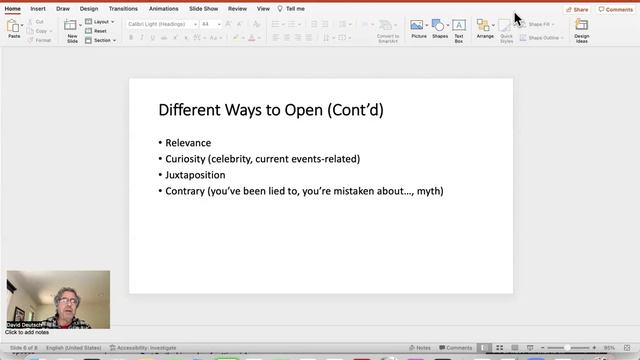Viewport: 640px width, 360px height.
Task: Click the numbered list icon
Action: tap(291, 24)
